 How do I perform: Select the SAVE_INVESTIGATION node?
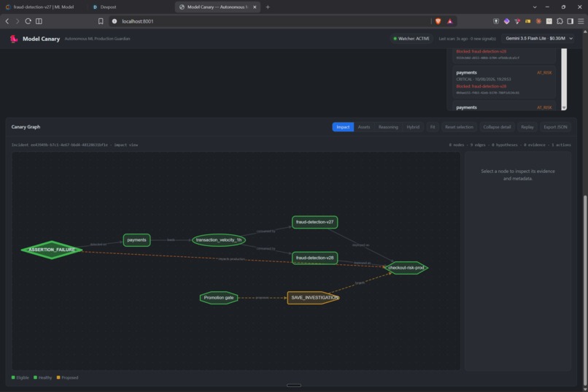pos(314,298)
